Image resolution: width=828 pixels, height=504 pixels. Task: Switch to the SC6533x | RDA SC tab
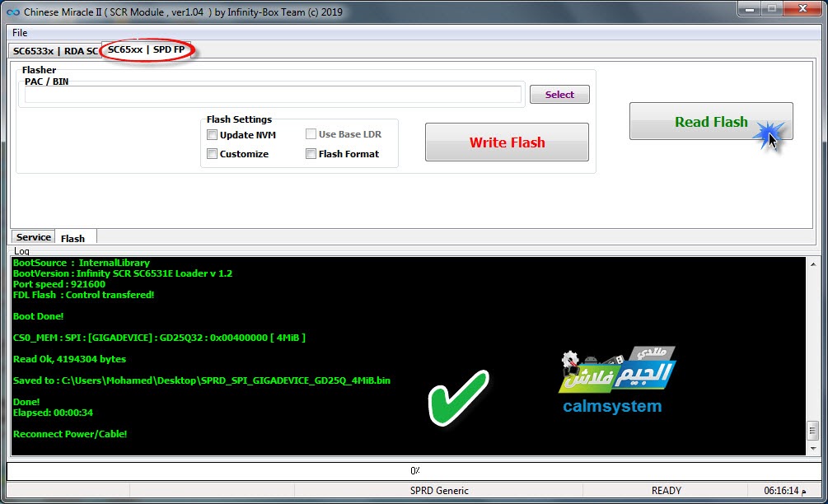pos(55,51)
